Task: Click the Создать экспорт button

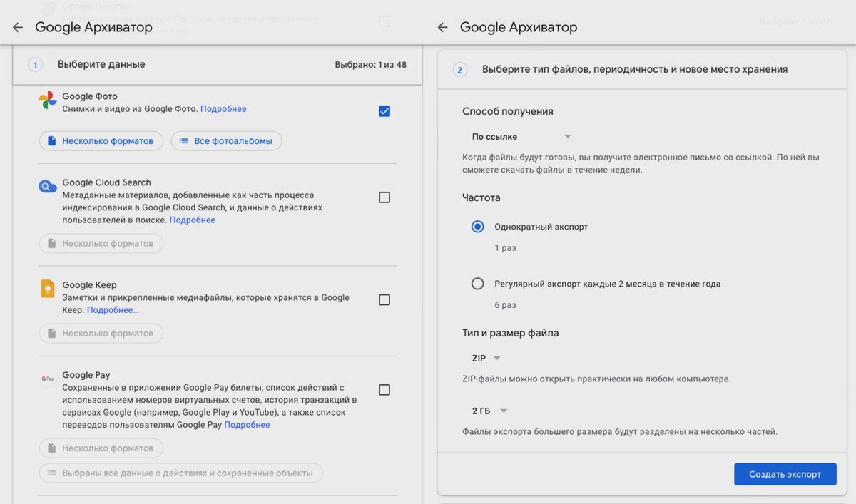Action: tap(785, 474)
